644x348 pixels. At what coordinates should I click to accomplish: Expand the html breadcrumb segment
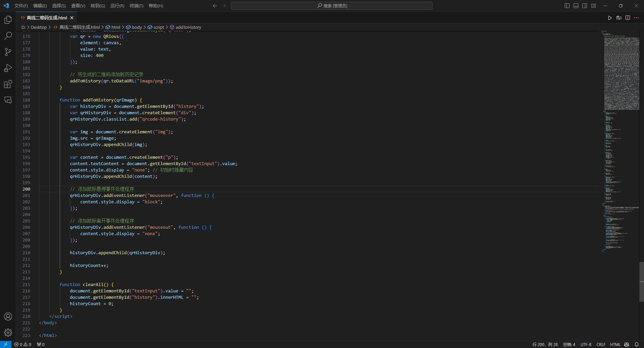113,27
